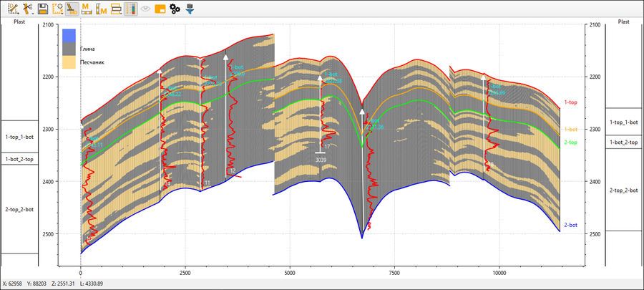Click the orange window panel icon

click(160, 9)
